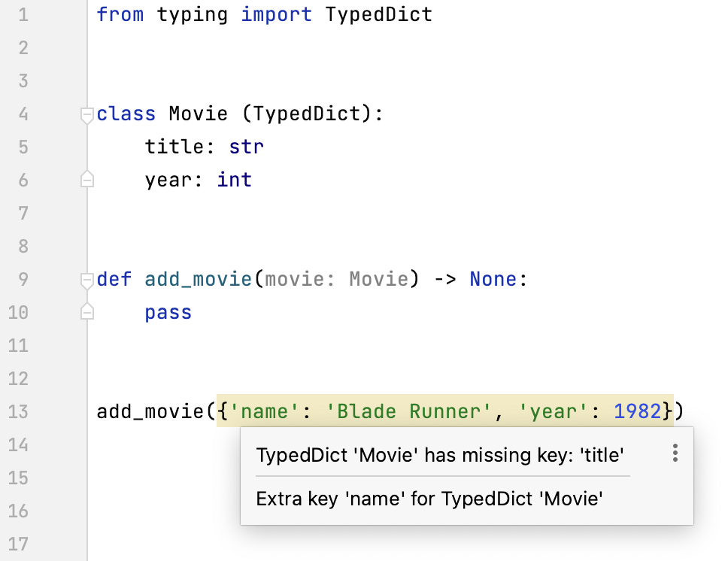Click line number 13 in the gutter

[x=20, y=411]
